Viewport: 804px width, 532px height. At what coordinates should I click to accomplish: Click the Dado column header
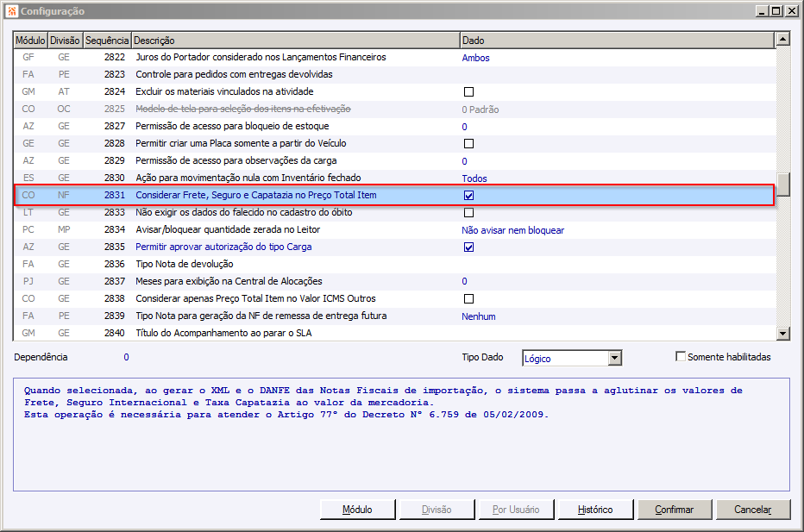[x=618, y=41]
